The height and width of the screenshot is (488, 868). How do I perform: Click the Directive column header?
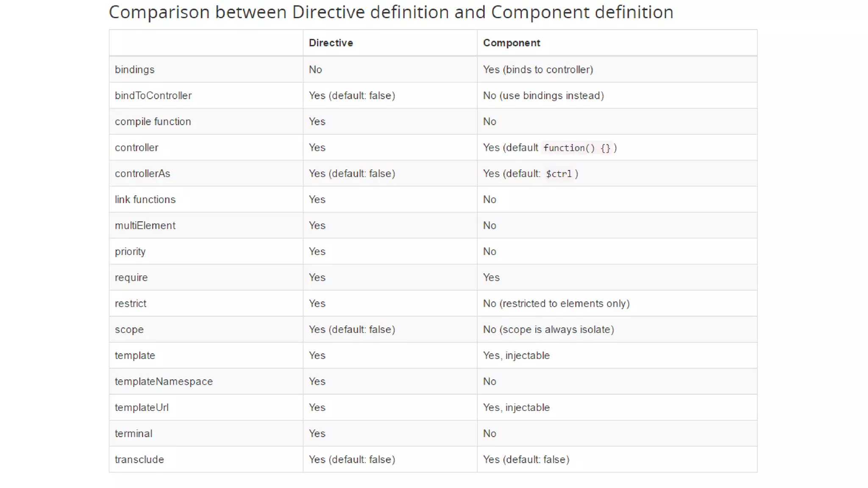click(331, 43)
